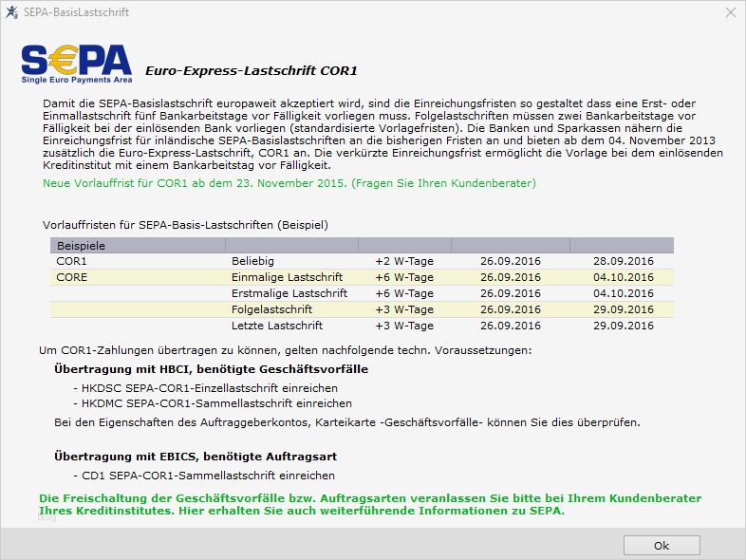The width and height of the screenshot is (746, 560).
Task: Select the 'Euro-Express-Lastschrift COR1' heading
Action: [252, 71]
